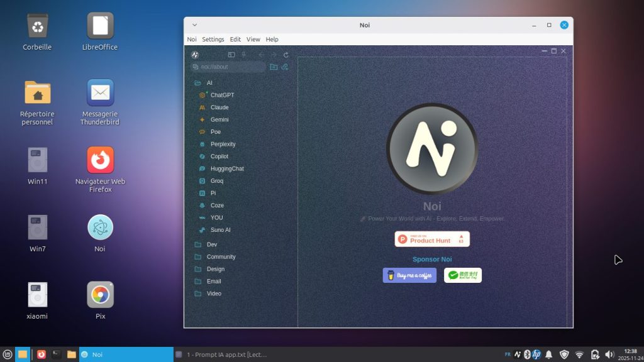Click the noi://about address field
The image size is (644, 362).
(x=230, y=67)
